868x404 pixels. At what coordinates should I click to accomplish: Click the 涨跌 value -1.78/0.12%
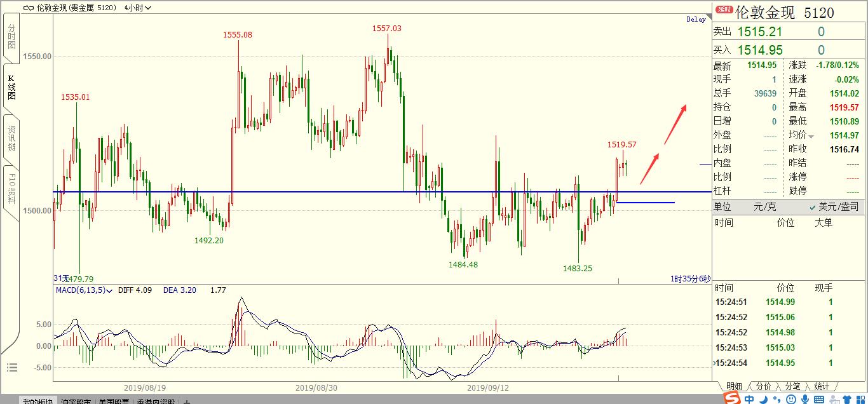(x=837, y=65)
